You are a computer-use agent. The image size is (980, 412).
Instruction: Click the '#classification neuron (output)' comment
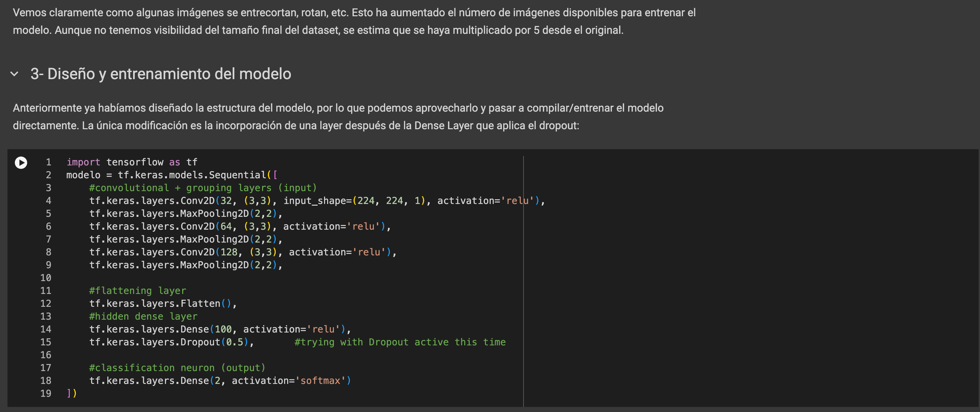(177, 368)
